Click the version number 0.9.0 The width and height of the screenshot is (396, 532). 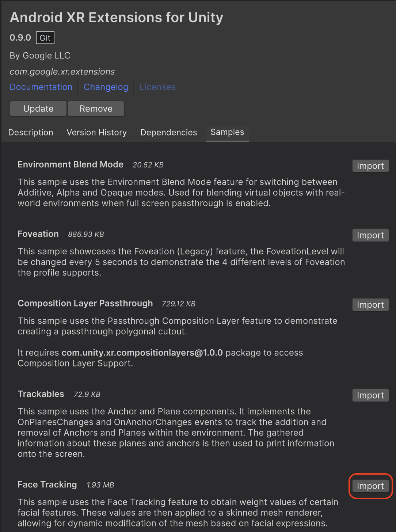pos(20,38)
